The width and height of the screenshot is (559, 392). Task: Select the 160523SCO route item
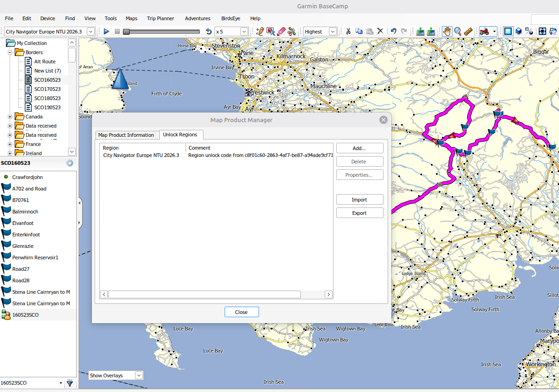[25, 315]
